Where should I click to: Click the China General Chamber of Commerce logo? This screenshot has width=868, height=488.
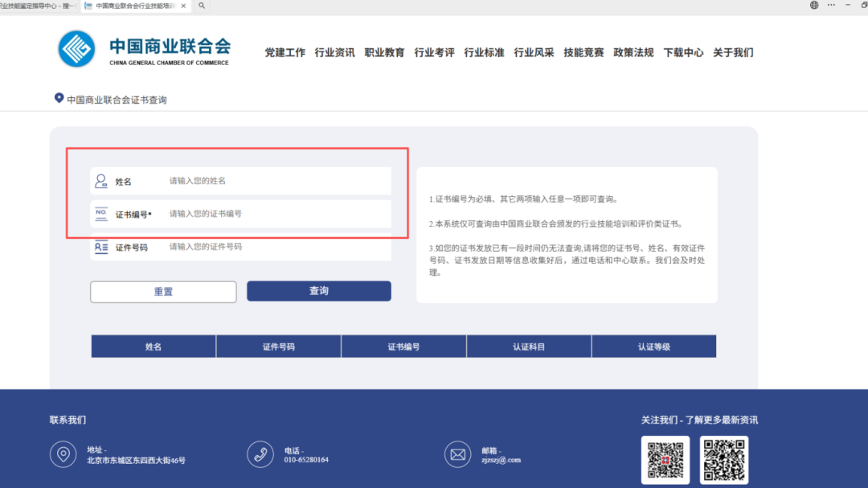click(76, 50)
